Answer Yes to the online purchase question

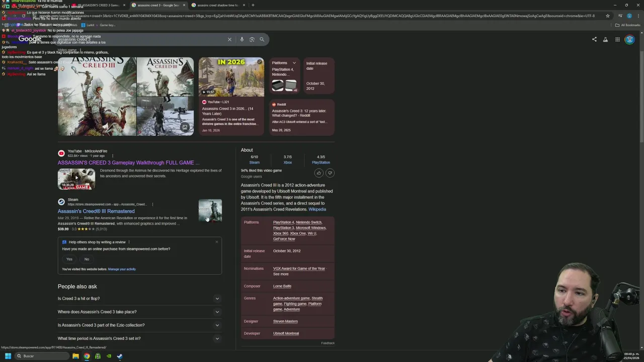pyautogui.click(x=69, y=259)
